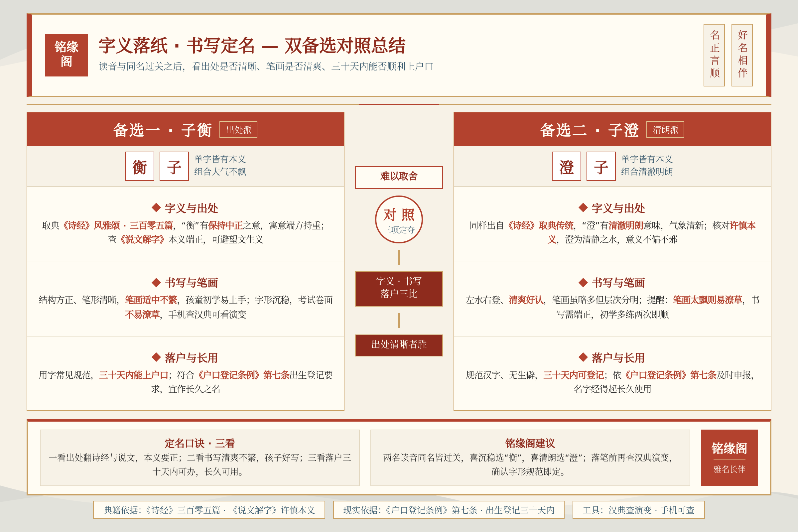This screenshot has width=798, height=532.
Task: Click the highlighted 三十天内可登记 text
Action: [573, 375]
